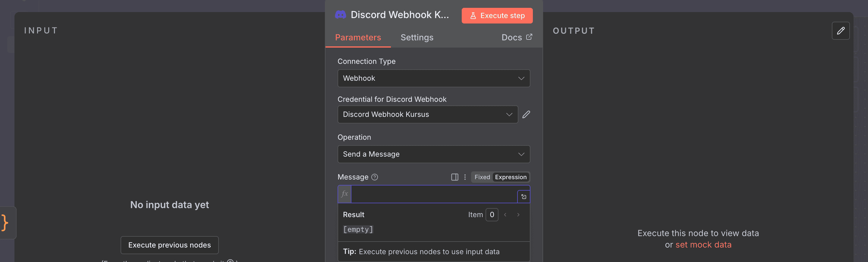Click the INPUT panel heading
The height and width of the screenshot is (262, 868).
click(41, 31)
